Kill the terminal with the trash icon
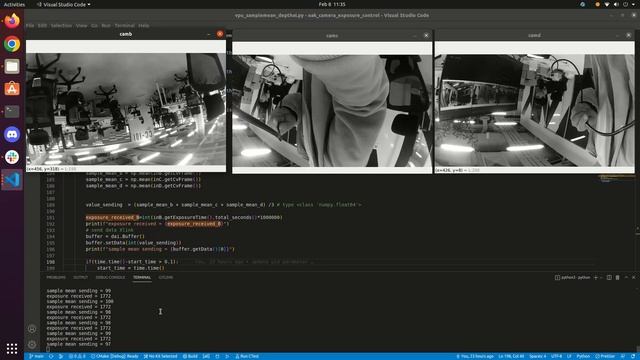The height and width of the screenshot is (360, 640). click(x=618, y=278)
